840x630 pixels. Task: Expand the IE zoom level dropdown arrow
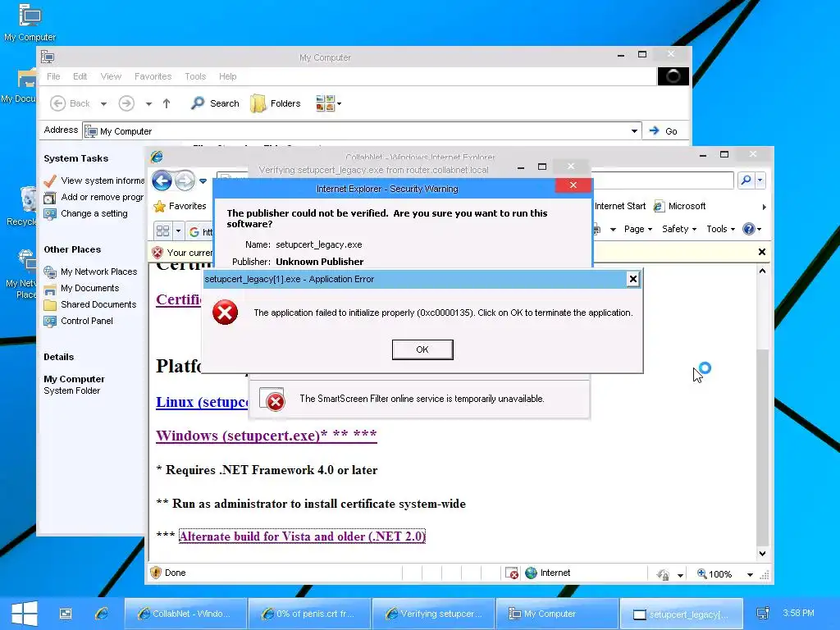tap(750, 574)
